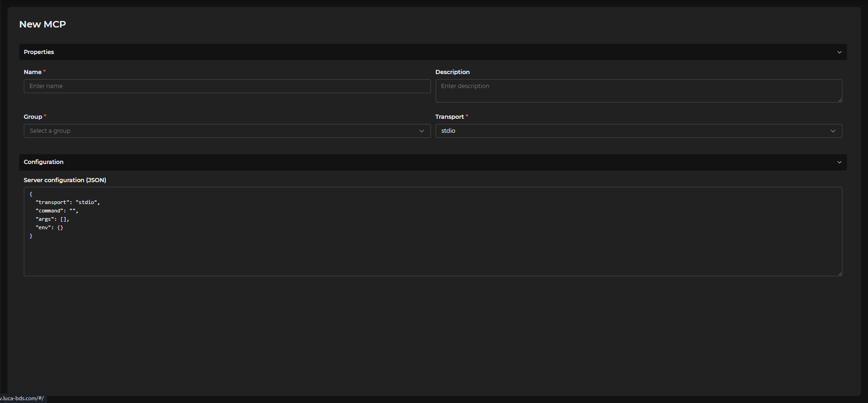Click the JSON editor resize handle

tap(840, 273)
